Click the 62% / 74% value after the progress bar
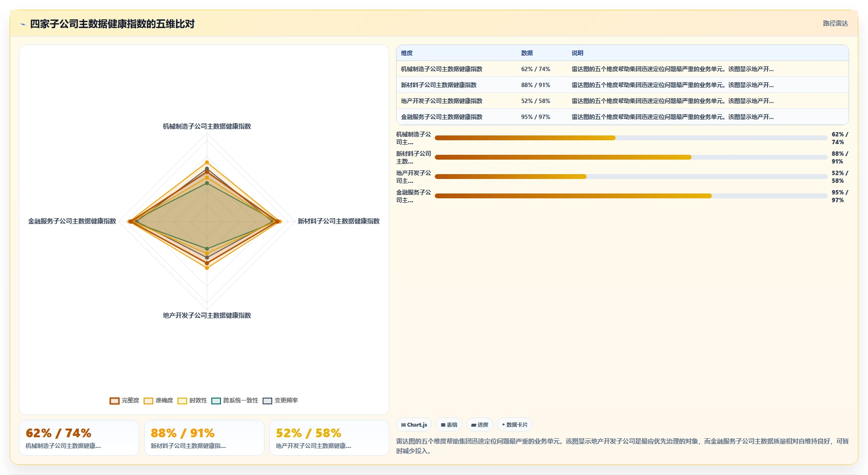Image resolution: width=868 pixels, height=475 pixels. click(840, 138)
